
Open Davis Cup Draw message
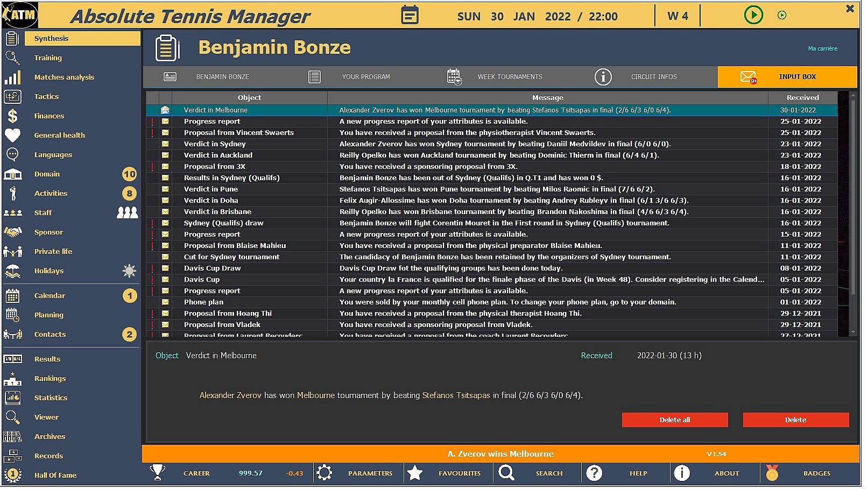pos(492,268)
